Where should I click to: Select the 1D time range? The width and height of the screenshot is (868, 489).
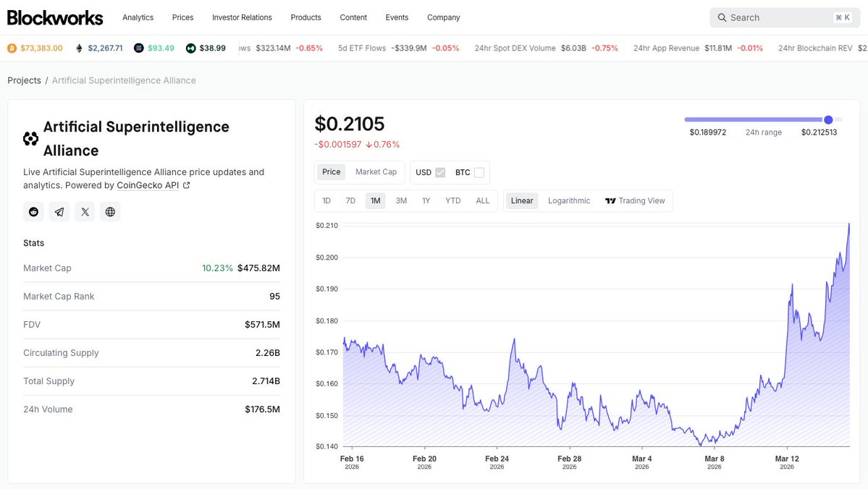[326, 201]
